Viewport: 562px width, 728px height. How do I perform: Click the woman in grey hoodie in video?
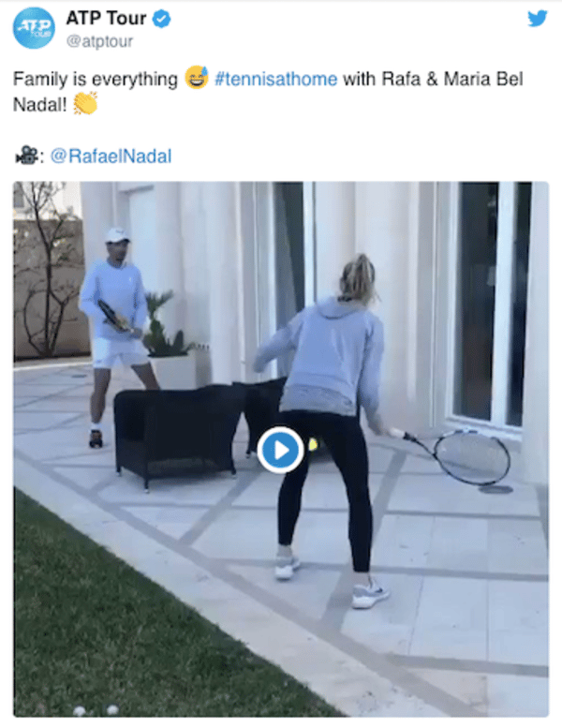tap(327, 429)
